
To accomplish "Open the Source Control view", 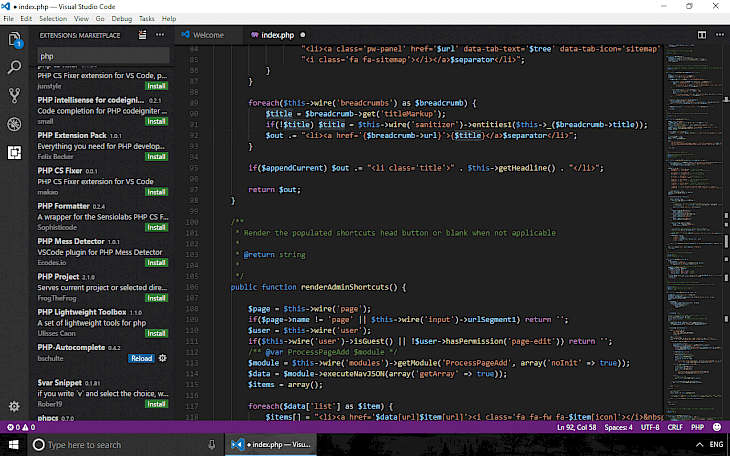I will (14, 95).
